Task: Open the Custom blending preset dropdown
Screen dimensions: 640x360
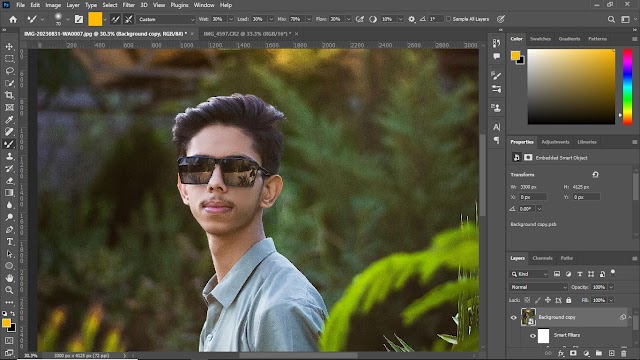Action: pos(166,19)
